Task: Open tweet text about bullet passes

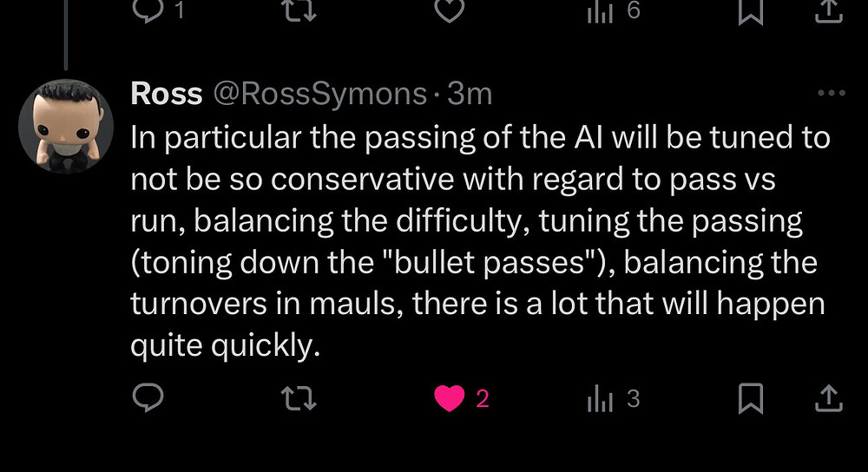Action: tap(480, 241)
